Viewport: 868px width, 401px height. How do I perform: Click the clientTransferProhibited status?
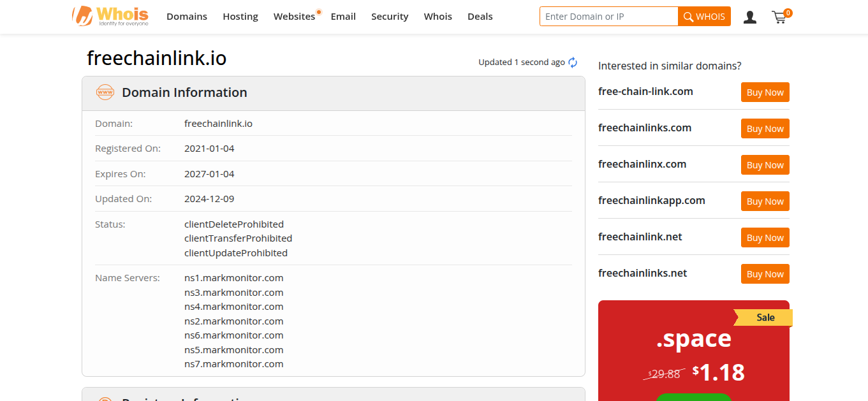(x=239, y=238)
